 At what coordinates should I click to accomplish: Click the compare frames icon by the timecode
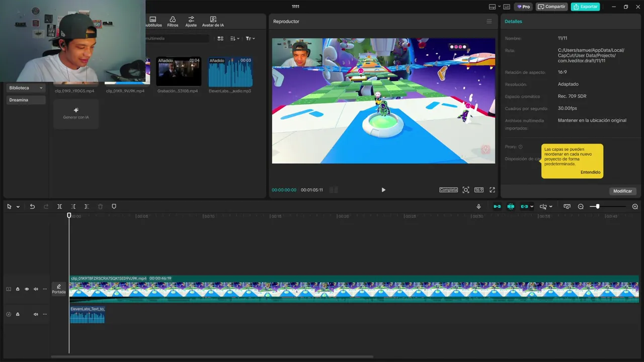[334, 190]
